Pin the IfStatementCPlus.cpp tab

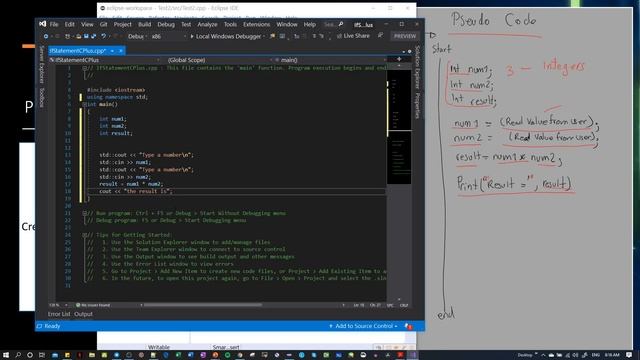pyautogui.click(x=112, y=51)
